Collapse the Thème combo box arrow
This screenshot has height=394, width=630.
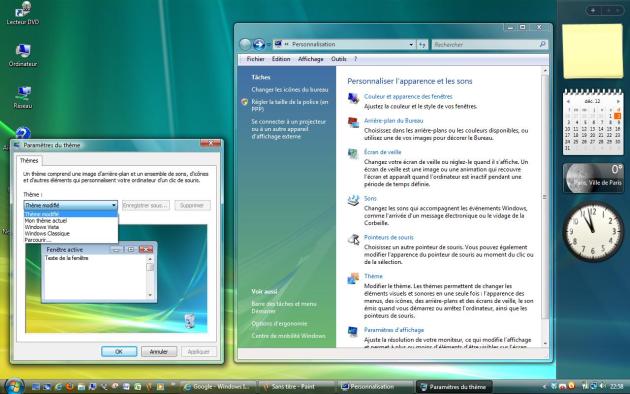(114, 205)
